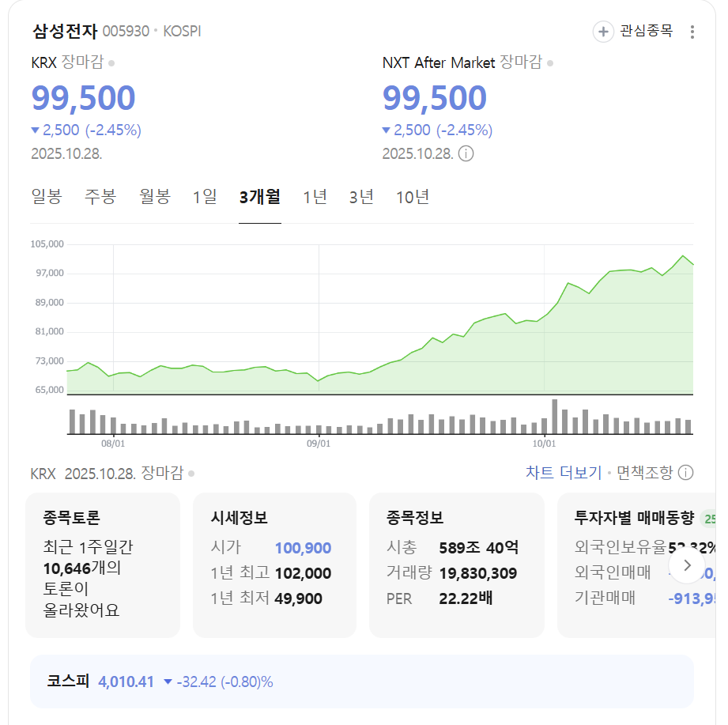Click the 삼성전자 stock title
Viewport: 728px width, 725px height.
pos(65,32)
